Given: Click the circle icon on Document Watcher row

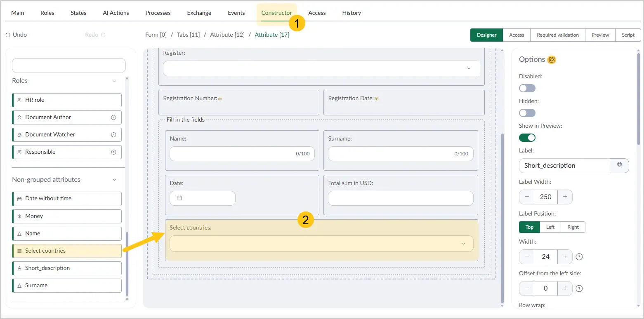Looking at the screenshot, I should 113,135.
